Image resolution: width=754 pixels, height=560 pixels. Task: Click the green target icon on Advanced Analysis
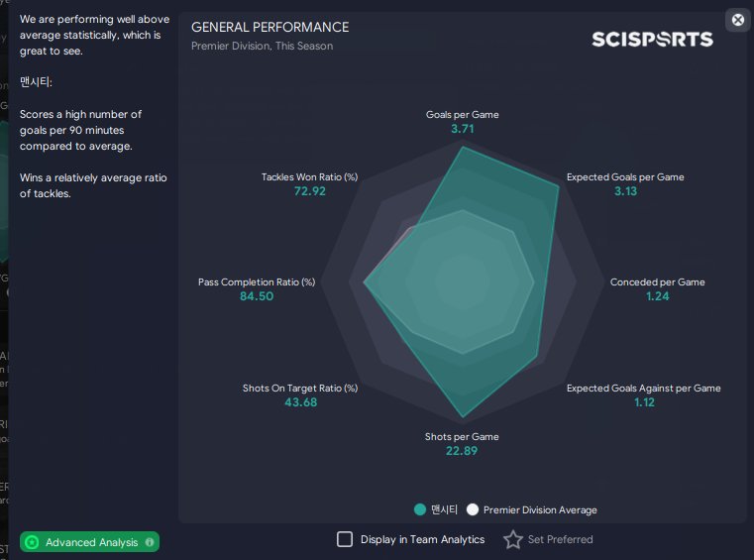pos(32,542)
